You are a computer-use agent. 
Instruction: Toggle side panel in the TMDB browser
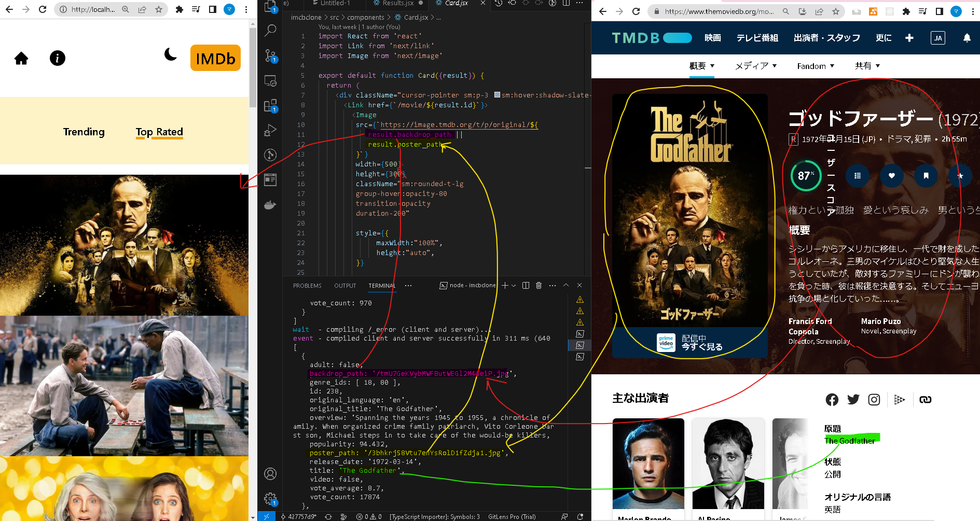pyautogui.click(x=940, y=11)
